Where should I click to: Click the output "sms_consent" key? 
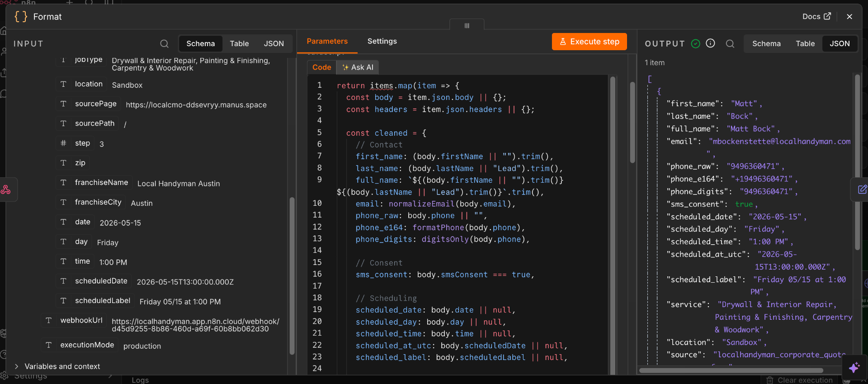click(696, 204)
